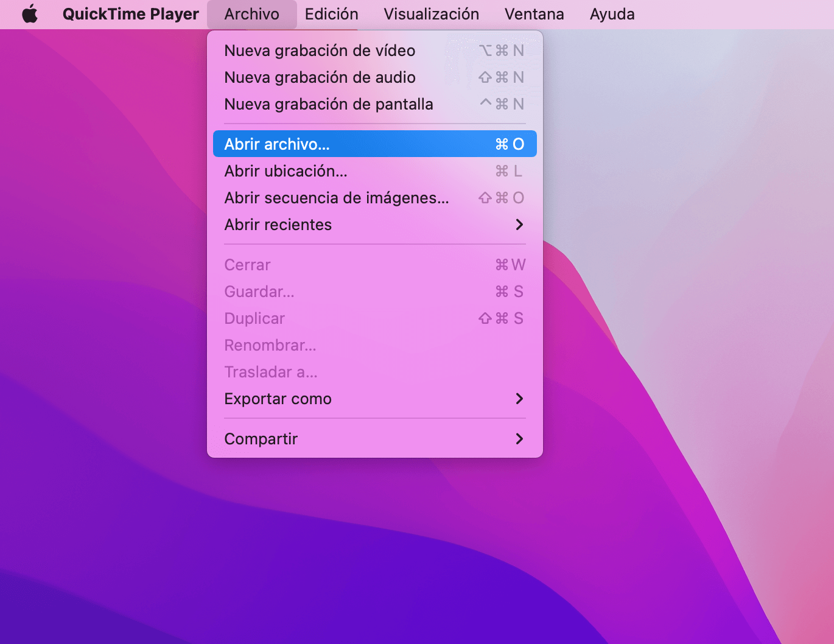Open the Ventana menu
The image size is (834, 644).
534,13
